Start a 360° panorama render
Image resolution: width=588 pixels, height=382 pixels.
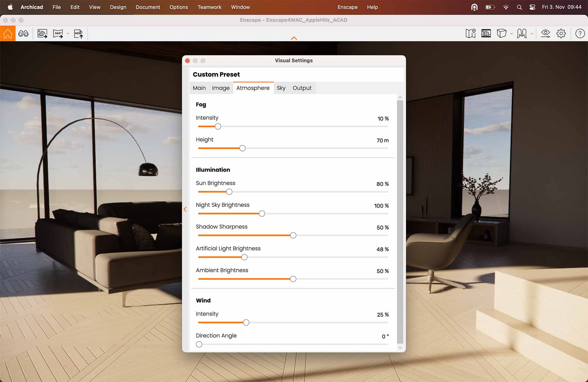(58, 34)
